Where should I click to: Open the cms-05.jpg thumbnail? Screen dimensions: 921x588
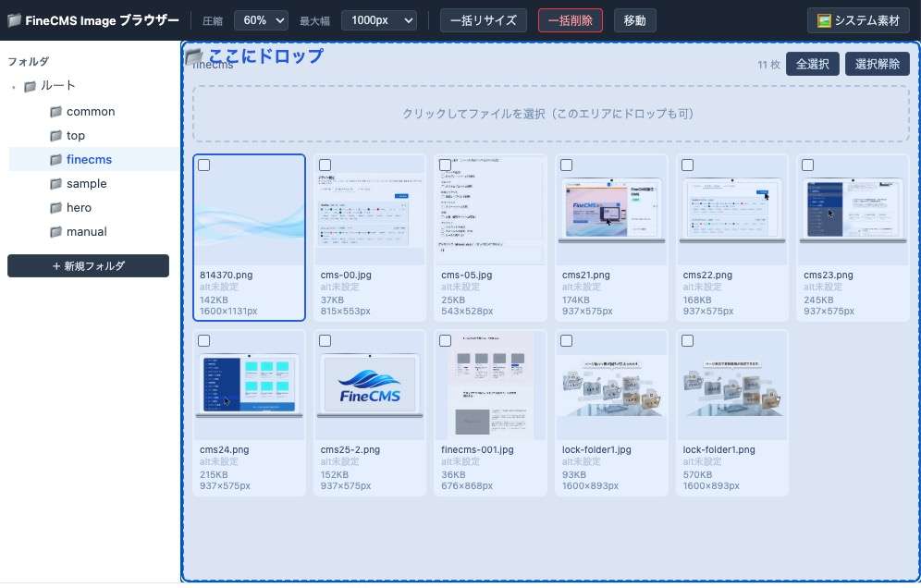pos(490,210)
